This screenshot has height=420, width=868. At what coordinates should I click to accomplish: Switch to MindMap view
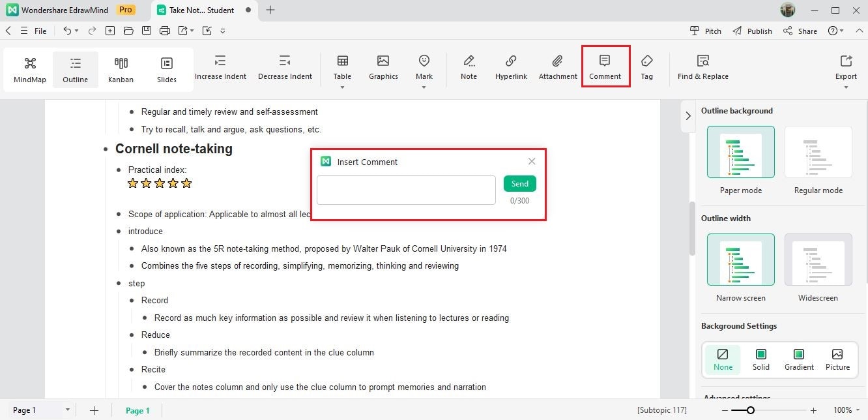click(30, 69)
